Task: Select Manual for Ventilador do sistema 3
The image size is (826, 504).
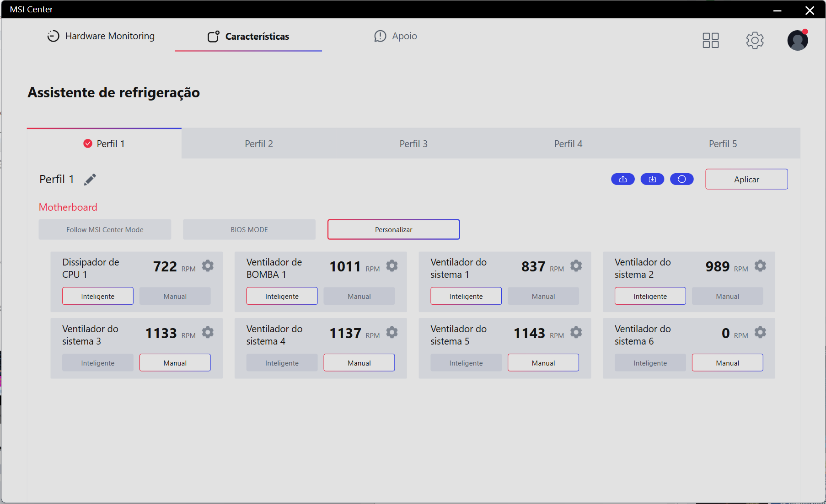Action: click(175, 363)
